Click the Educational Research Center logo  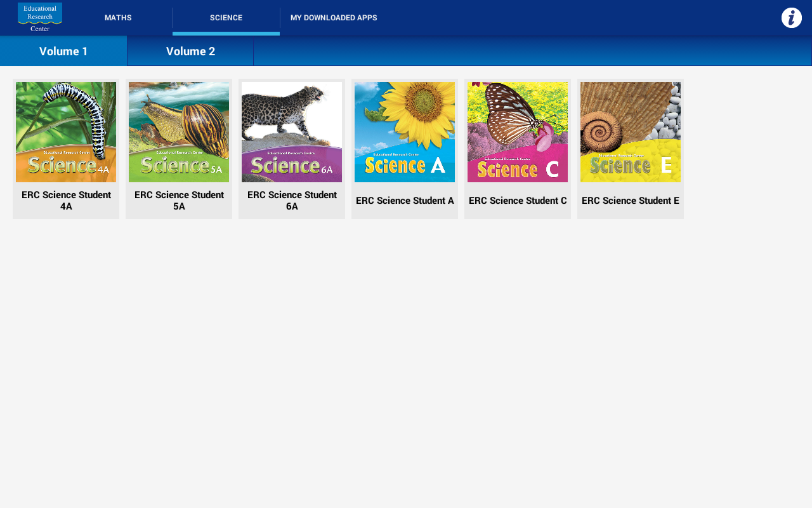point(40,17)
